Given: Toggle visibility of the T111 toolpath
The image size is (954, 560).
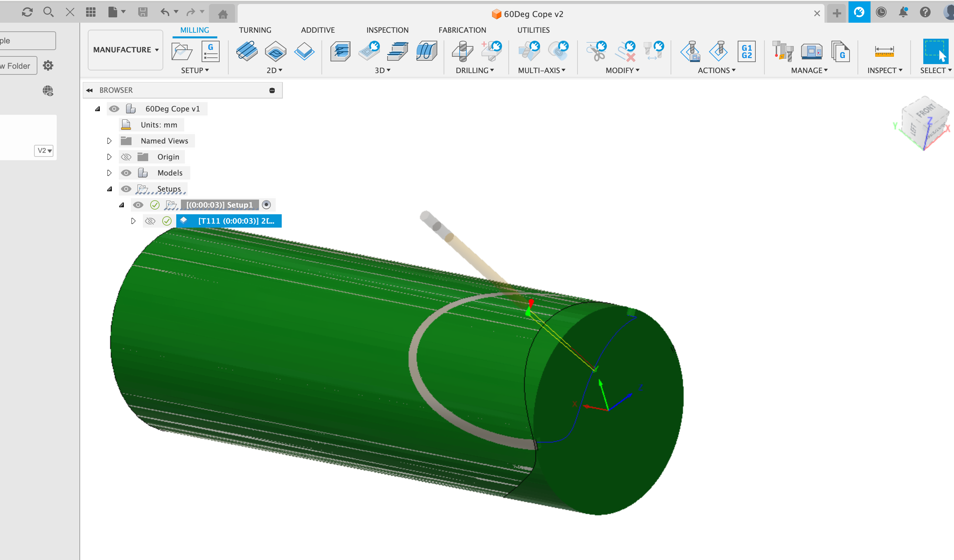Looking at the screenshot, I should tap(150, 221).
